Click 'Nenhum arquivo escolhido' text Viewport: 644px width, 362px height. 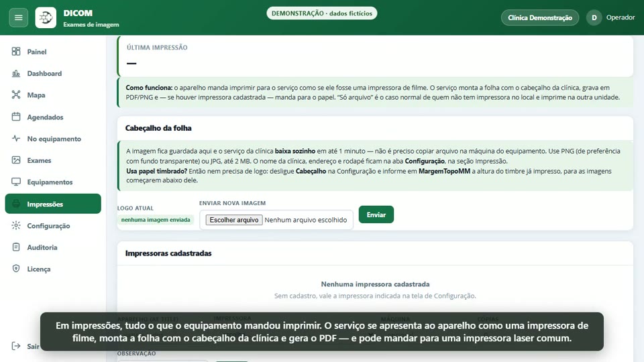(x=306, y=220)
